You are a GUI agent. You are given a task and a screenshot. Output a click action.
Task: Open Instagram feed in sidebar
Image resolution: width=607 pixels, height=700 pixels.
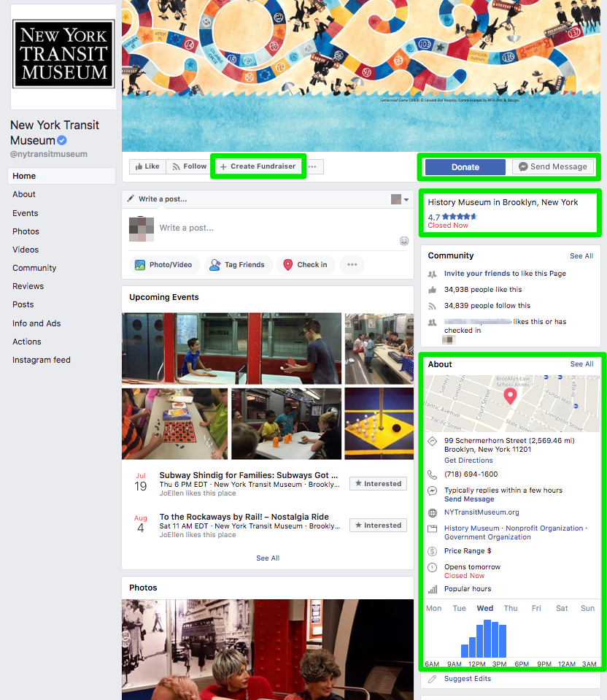pyautogui.click(x=42, y=360)
